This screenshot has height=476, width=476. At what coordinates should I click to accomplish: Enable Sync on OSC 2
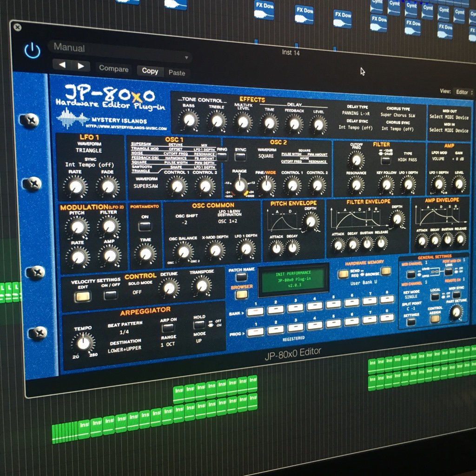[x=240, y=157]
